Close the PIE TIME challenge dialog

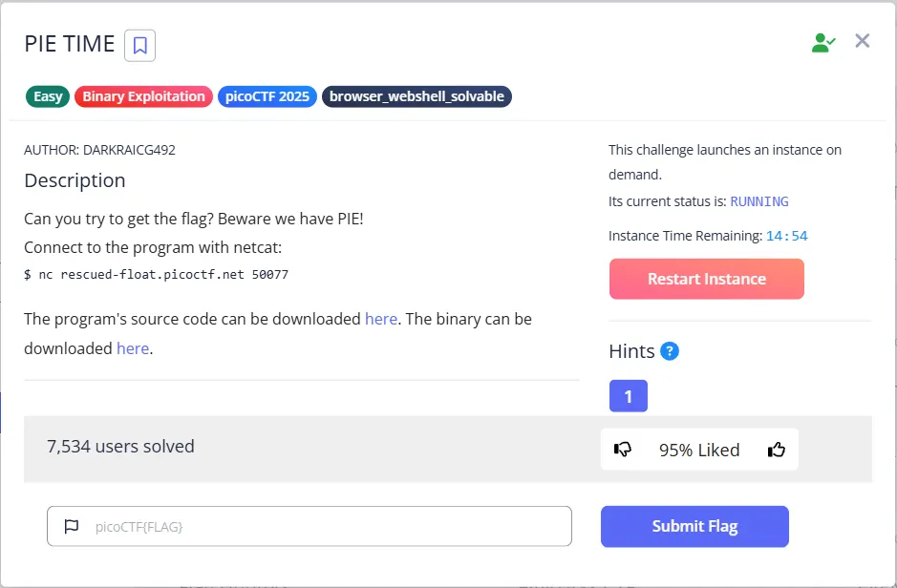pos(862,41)
